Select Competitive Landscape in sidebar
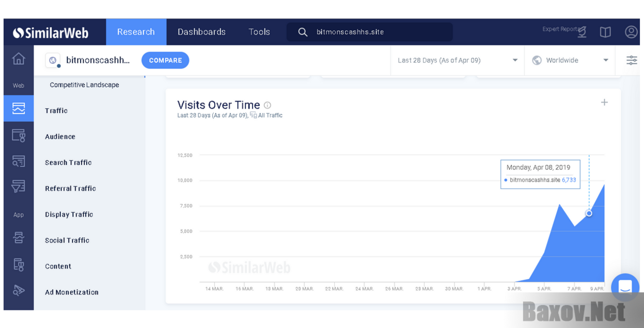This screenshot has width=644, height=328. [x=84, y=85]
